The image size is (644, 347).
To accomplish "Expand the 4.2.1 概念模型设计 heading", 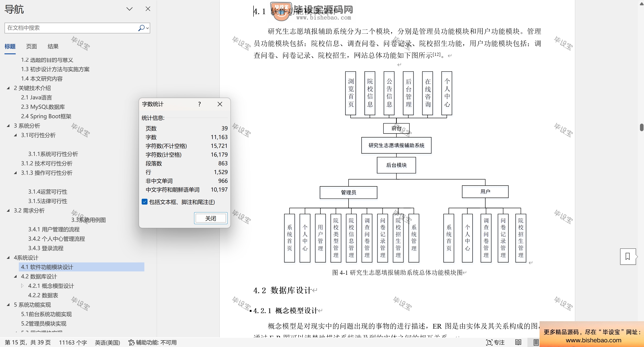I will click(22, 286).
